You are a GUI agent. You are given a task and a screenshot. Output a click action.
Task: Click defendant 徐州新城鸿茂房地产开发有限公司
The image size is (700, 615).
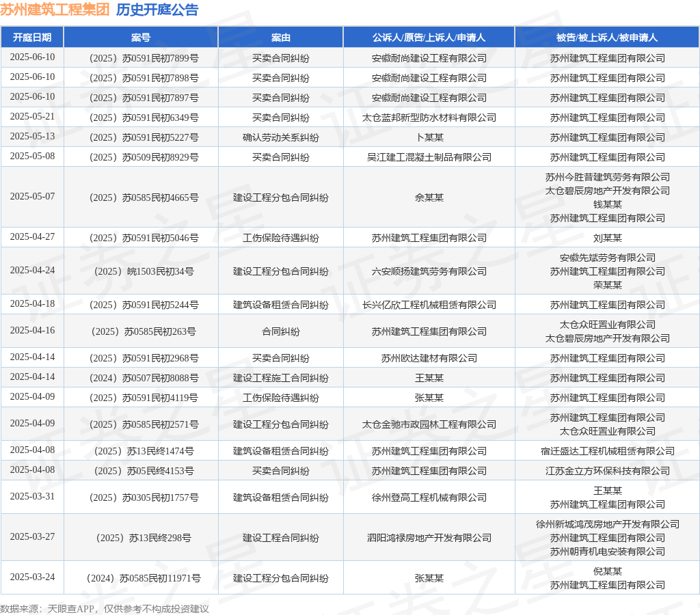(x=607, y=524)
